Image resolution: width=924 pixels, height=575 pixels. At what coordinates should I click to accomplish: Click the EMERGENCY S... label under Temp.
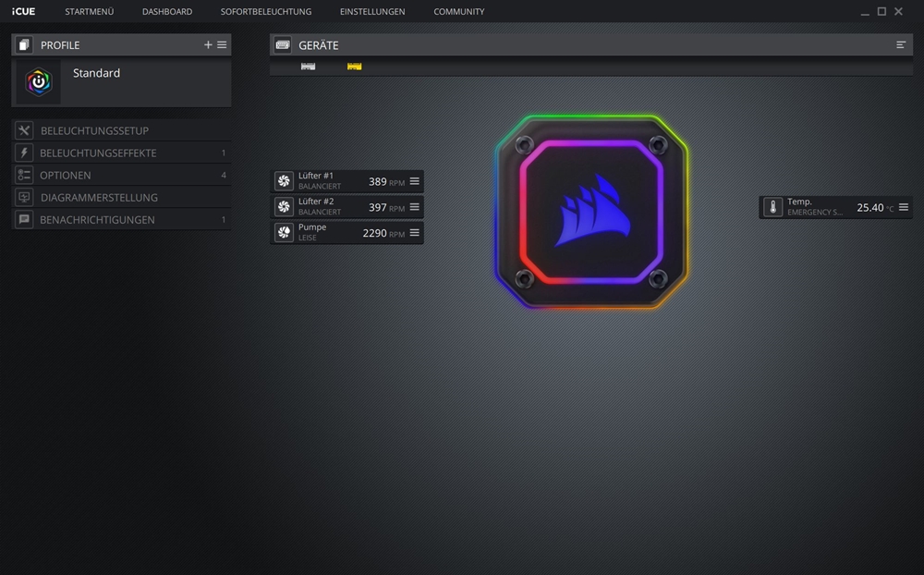click(x=814, y=213)
